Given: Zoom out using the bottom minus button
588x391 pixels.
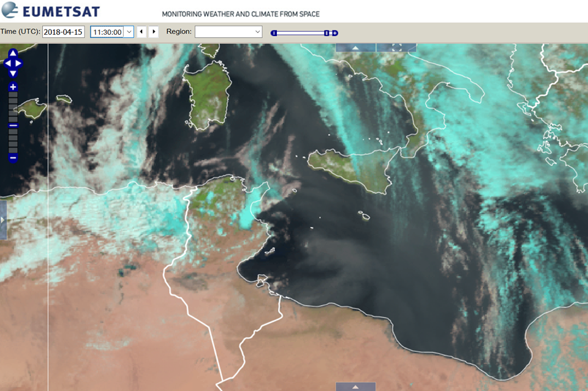Looking at the screenshot, I should coord(13,158).
